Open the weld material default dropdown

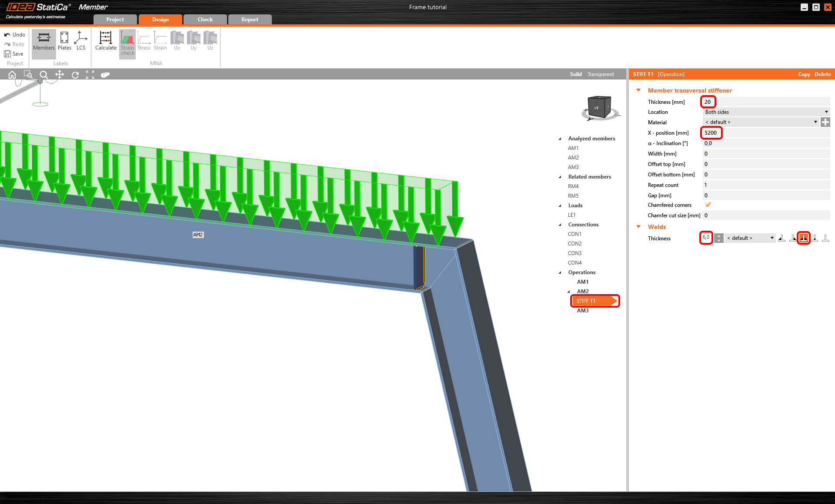tap(750, 238)
